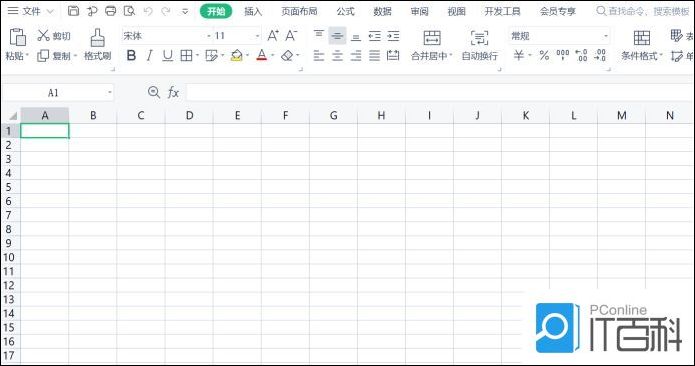Screen dimensions: 695x366
Task: Justify text alignment icon
Action: (375, 55)
